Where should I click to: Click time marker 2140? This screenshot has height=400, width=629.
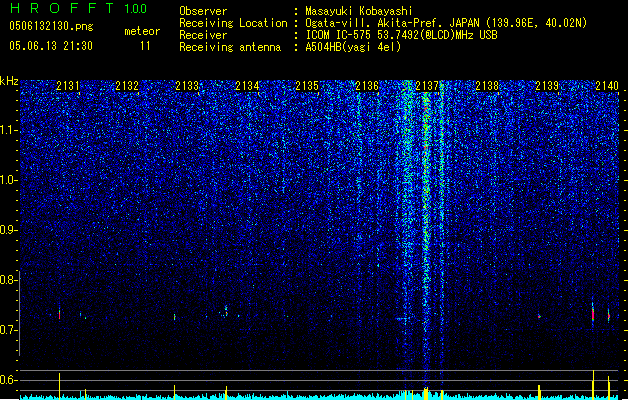(607, 85)
